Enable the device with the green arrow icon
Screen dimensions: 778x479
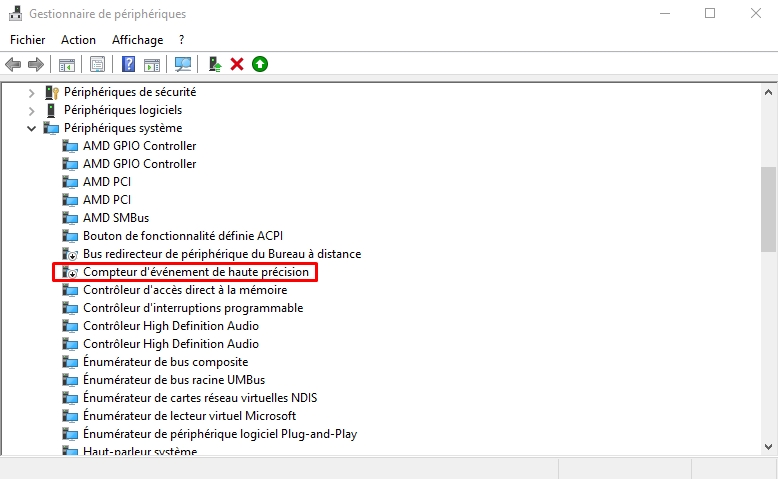click(x=260, y=64)
